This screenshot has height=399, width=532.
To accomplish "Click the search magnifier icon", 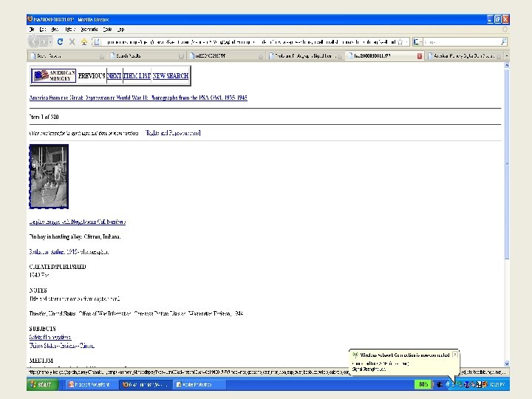I will click(x=504, y=41).
